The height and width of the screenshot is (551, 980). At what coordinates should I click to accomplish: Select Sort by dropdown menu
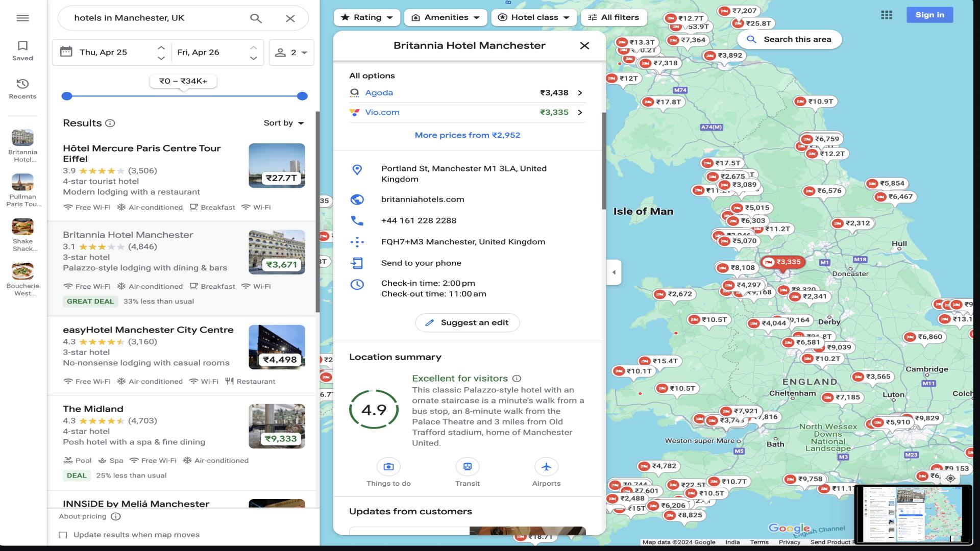point(283,123)
